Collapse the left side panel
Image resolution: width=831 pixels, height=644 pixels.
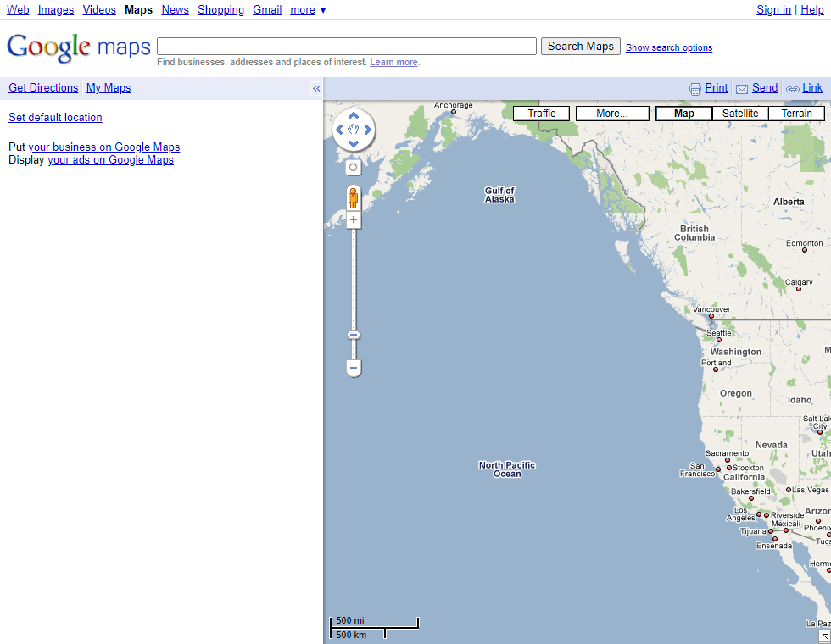tap(316, 88)
